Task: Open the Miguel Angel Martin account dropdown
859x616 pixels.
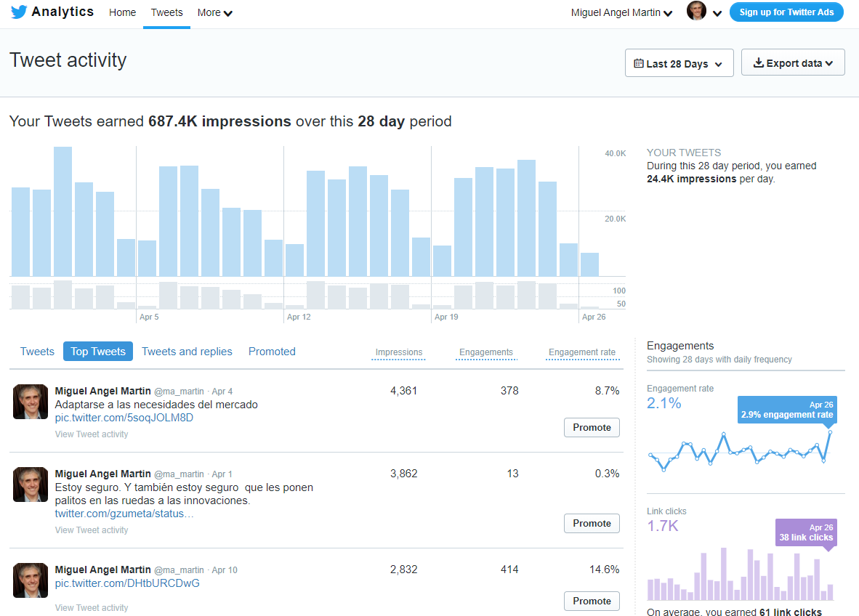Action: pos(621,12)
